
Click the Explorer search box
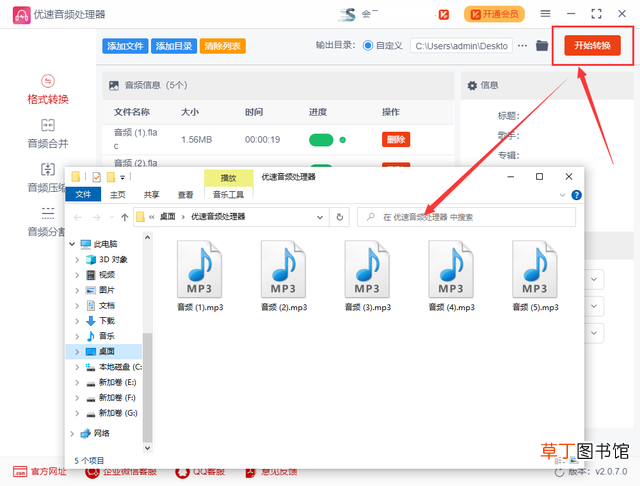point(467,217)
